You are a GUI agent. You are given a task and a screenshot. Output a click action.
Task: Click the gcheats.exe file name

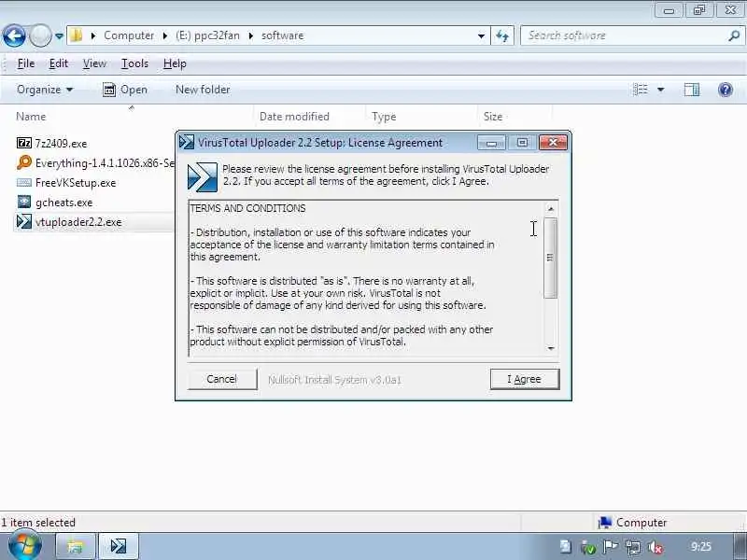pyautogui.click(x=63, y=203)
